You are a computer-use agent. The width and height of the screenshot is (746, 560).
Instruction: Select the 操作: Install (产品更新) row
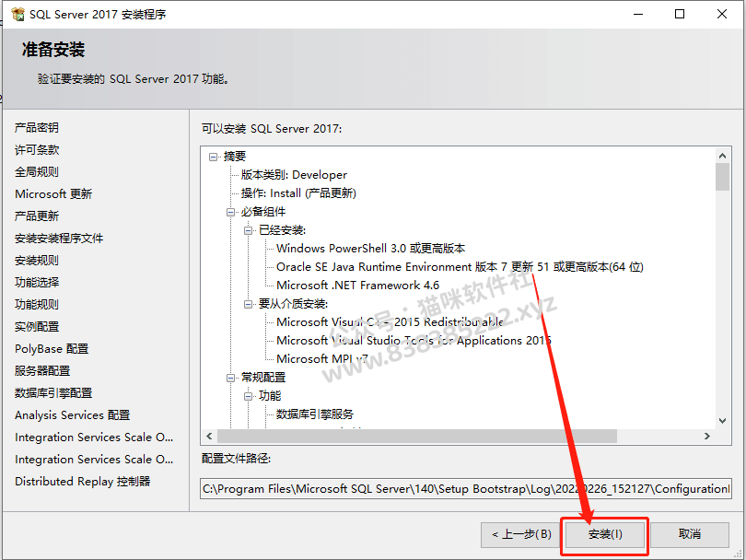pos(298,193)
